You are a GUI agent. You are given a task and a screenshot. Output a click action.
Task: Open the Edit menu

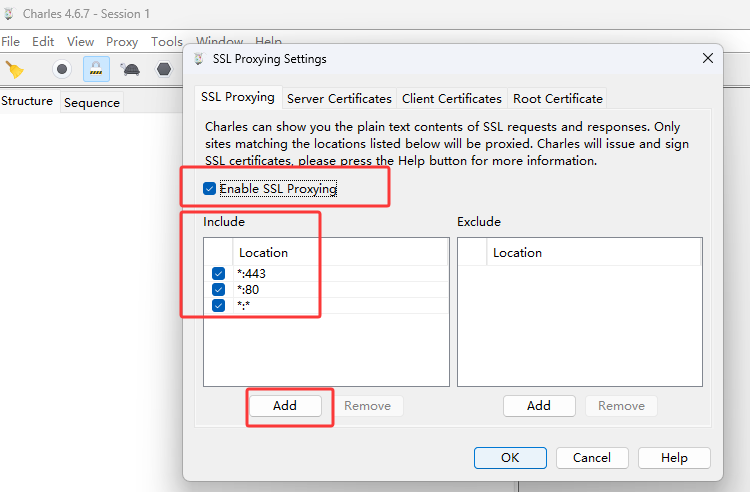[x=43, y=42]
